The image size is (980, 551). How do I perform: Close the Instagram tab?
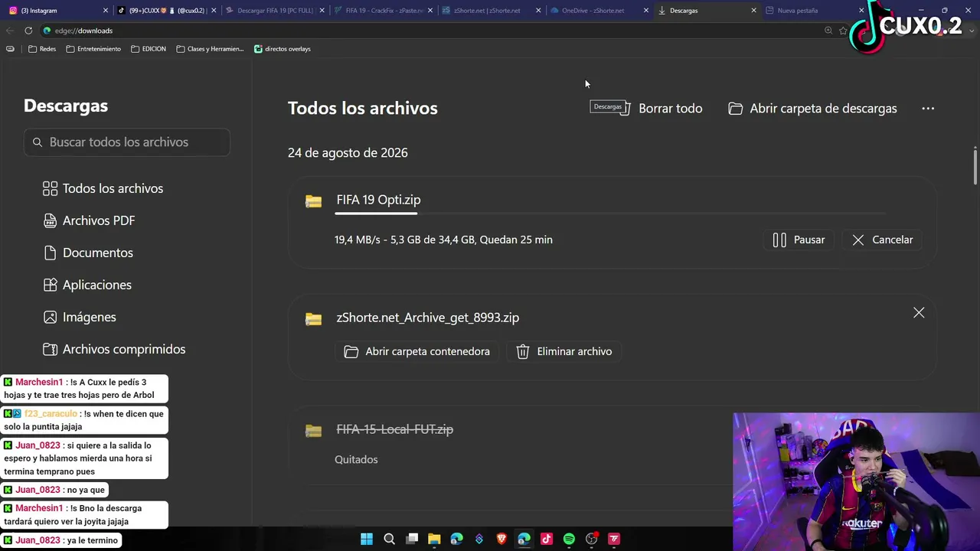pos(106,11)
